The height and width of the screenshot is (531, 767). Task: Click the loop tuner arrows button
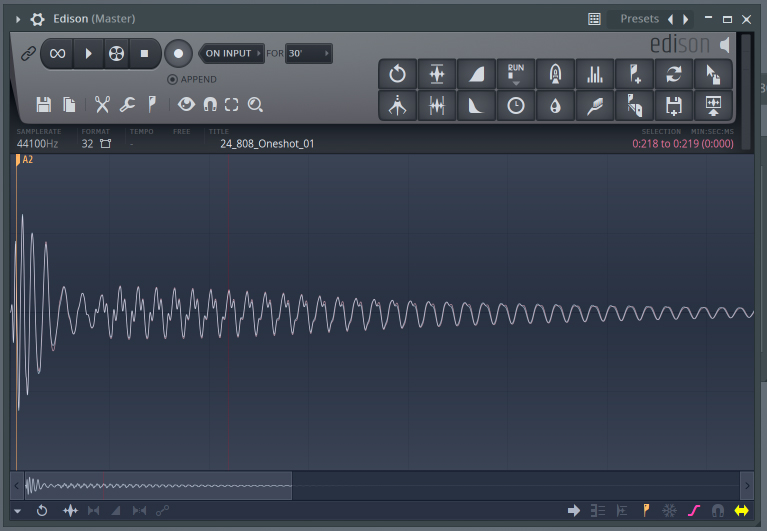coord(674,74)
